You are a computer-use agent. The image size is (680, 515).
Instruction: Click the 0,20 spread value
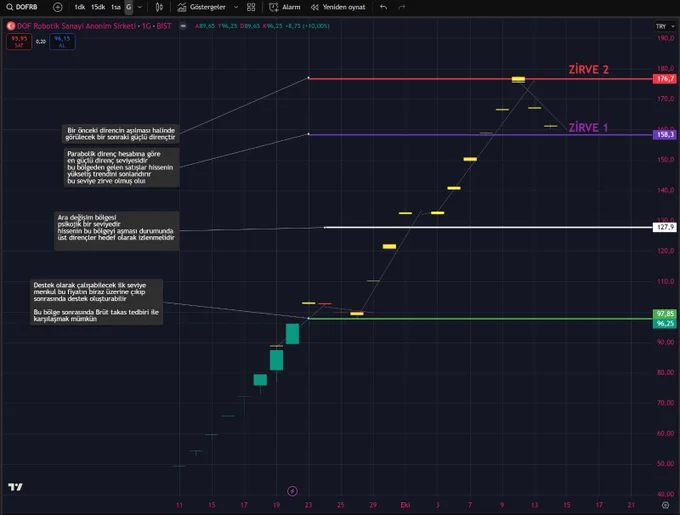(x=41, y=42)
